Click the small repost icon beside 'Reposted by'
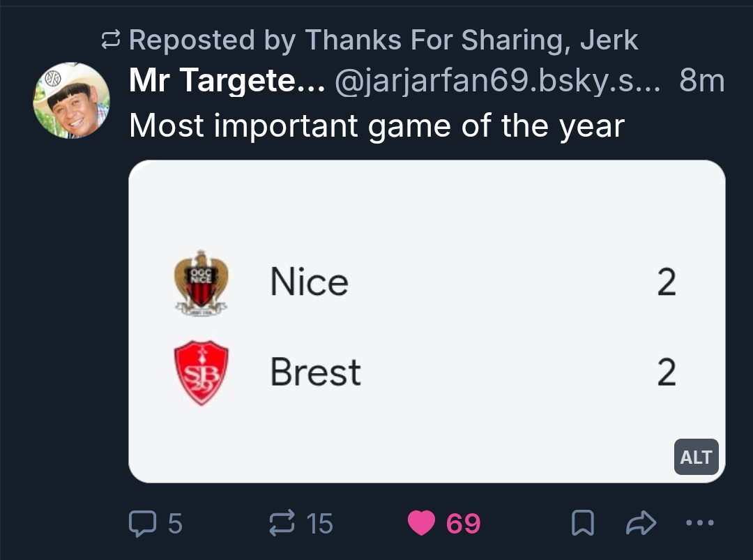Image resolution: width=753 pixels, height=560 pixels. (x=112, y=40)
